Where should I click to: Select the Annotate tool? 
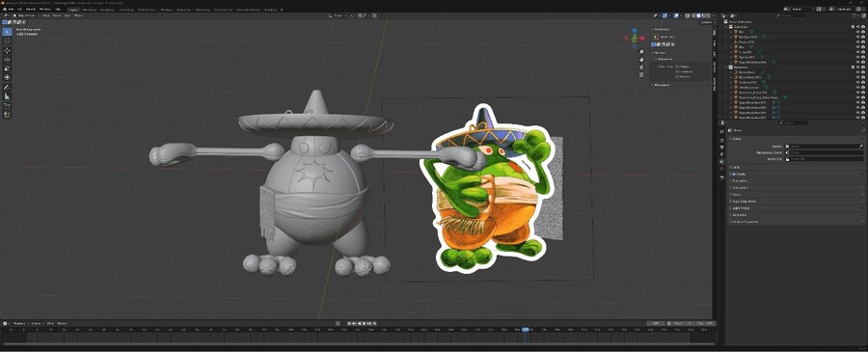point(7,87)
